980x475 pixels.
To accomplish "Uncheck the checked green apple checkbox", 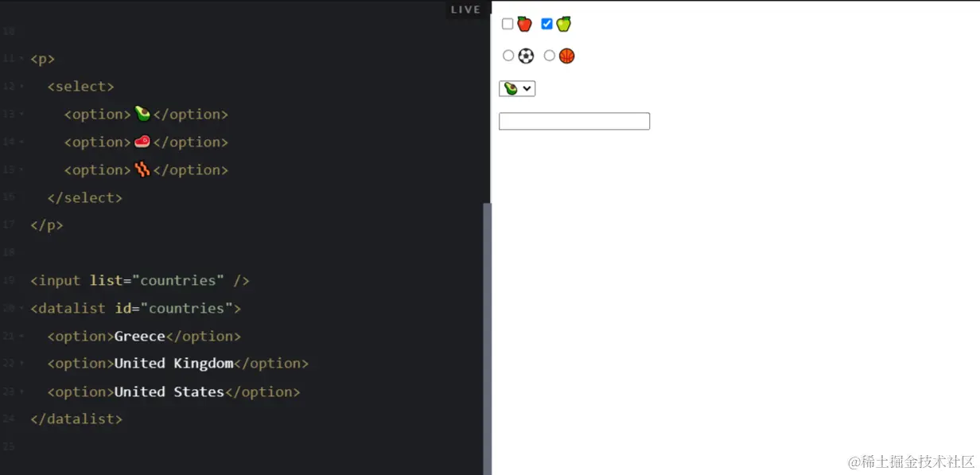I will click(x=546, y=24).
